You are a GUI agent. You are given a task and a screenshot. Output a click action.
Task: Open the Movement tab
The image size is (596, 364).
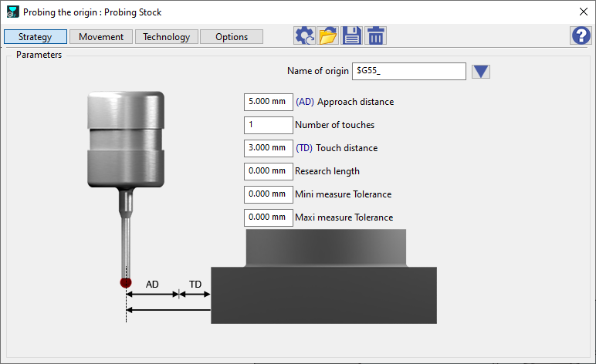coord(100,37)
